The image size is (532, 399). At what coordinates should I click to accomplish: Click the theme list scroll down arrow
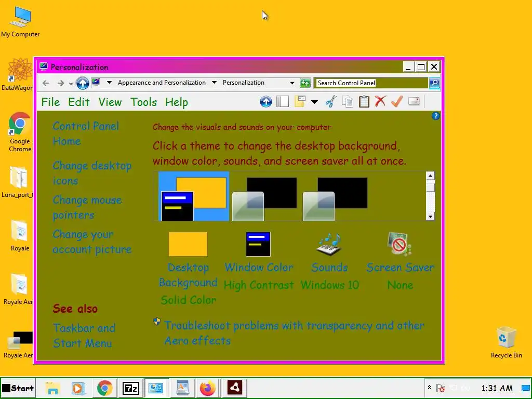[x=430, y=217]
